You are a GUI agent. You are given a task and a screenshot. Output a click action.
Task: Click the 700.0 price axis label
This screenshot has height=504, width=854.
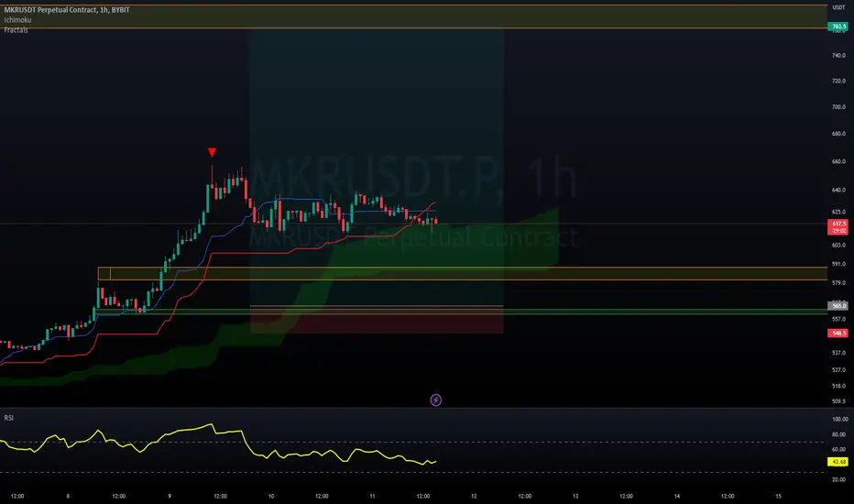[838, 107]
